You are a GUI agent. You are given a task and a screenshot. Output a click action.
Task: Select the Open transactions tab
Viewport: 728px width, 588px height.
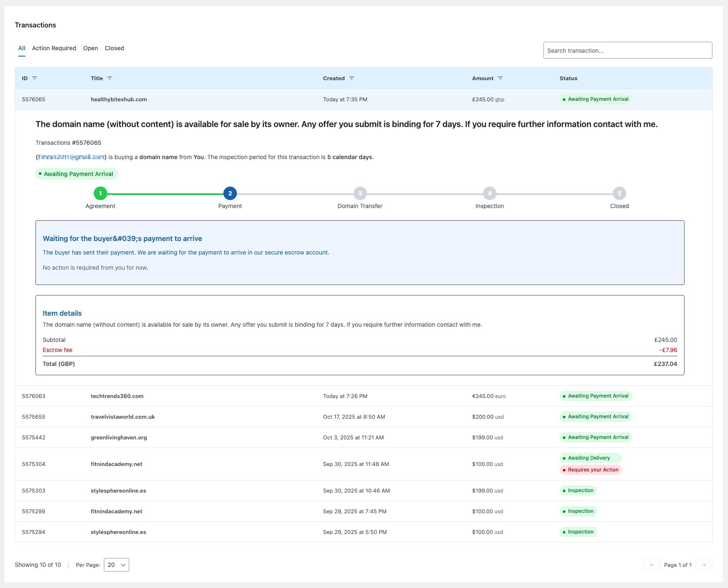click(90, 48)
